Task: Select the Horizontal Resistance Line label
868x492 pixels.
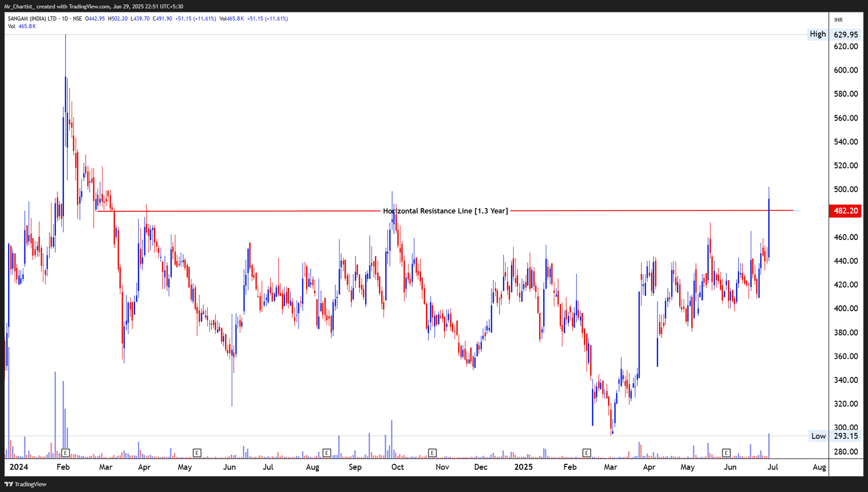Action: [x=446, y=211]
